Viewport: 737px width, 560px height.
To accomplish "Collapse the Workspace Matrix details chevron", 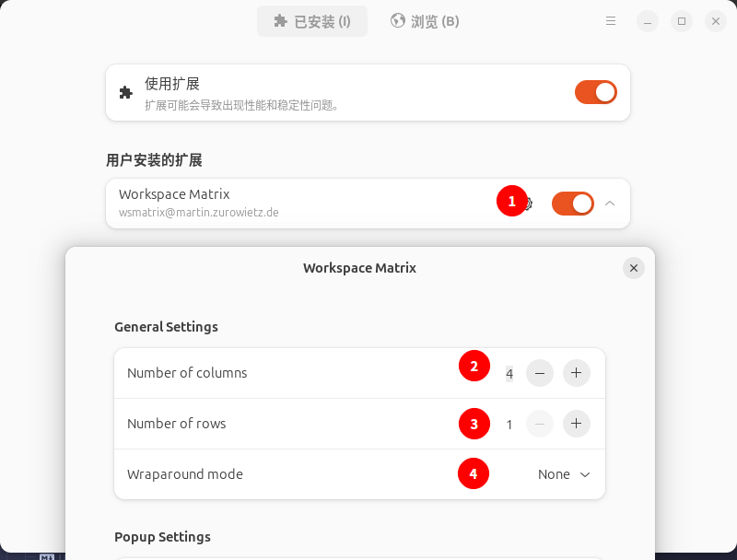I will pyautogui.click(x=610, y=204).
